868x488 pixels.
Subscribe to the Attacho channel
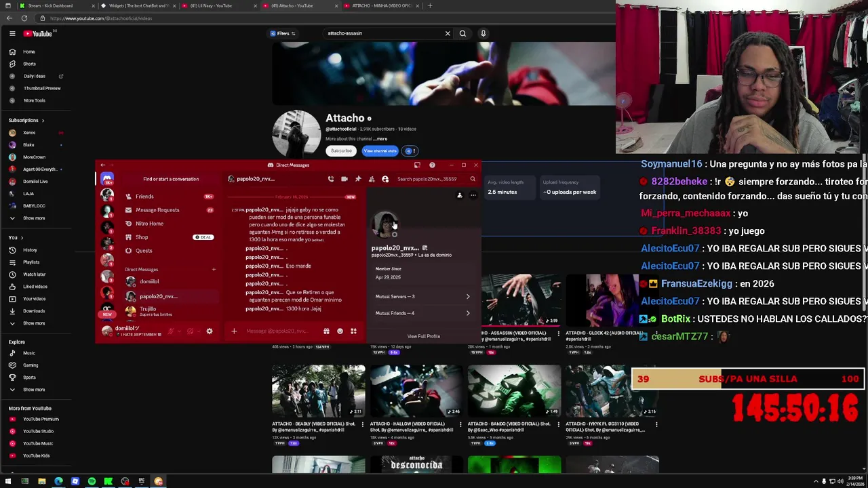coord(342,150)
